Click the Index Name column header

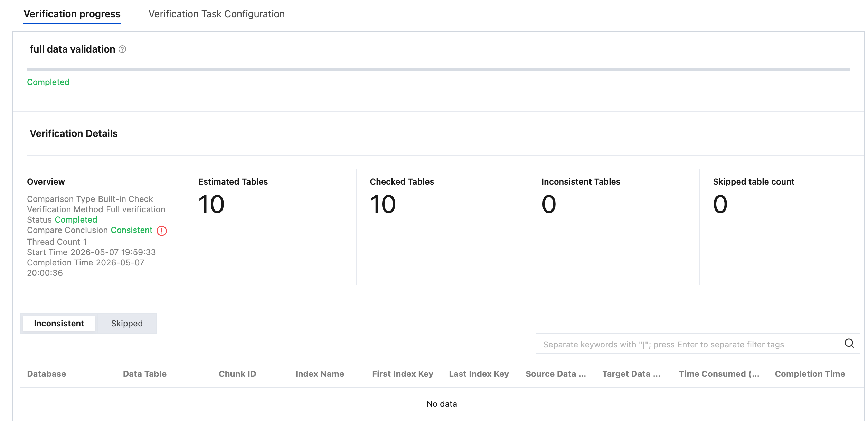pos(320,374)
